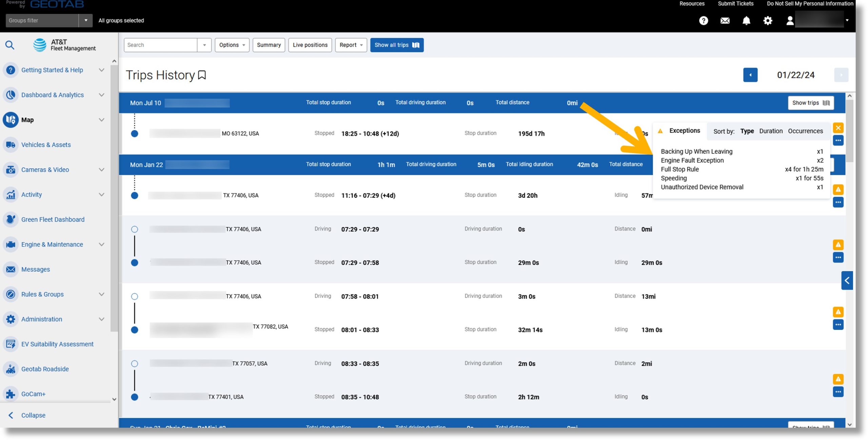Open exception warning icon for 08:35 - 10:48 trip
Viewport: 868px width, 440px height.
(x=838, y=379)
